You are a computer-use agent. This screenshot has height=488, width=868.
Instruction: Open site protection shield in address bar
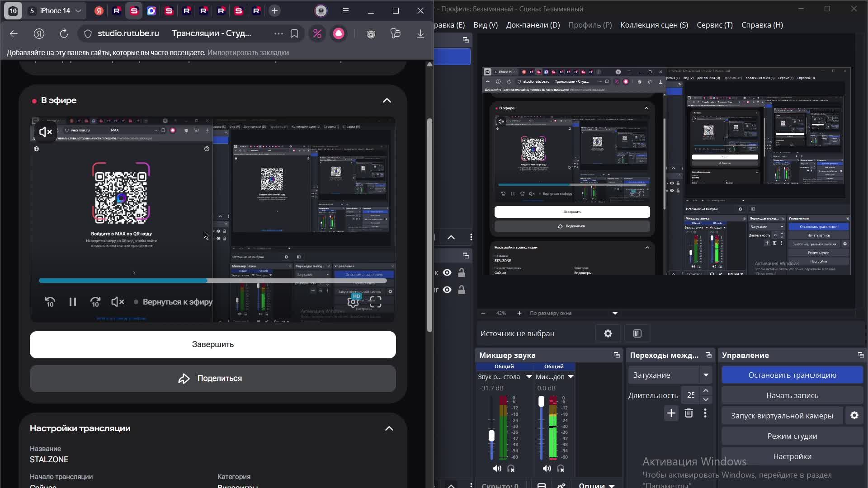click(88, 33)
